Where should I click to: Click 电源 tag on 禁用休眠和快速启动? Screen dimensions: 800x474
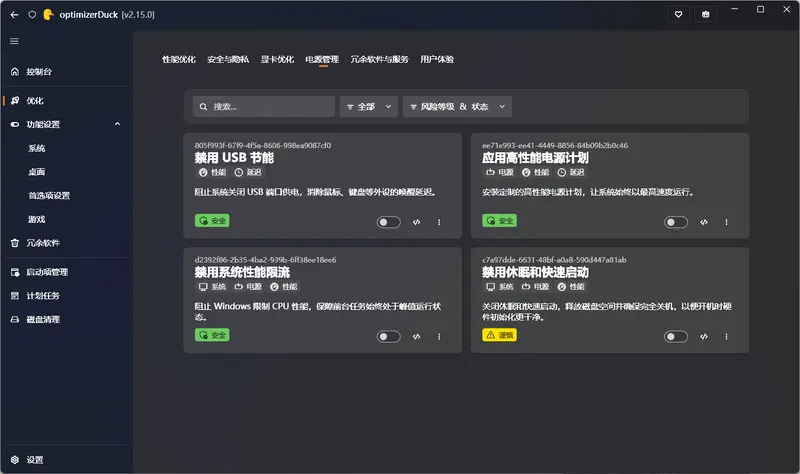535,287
